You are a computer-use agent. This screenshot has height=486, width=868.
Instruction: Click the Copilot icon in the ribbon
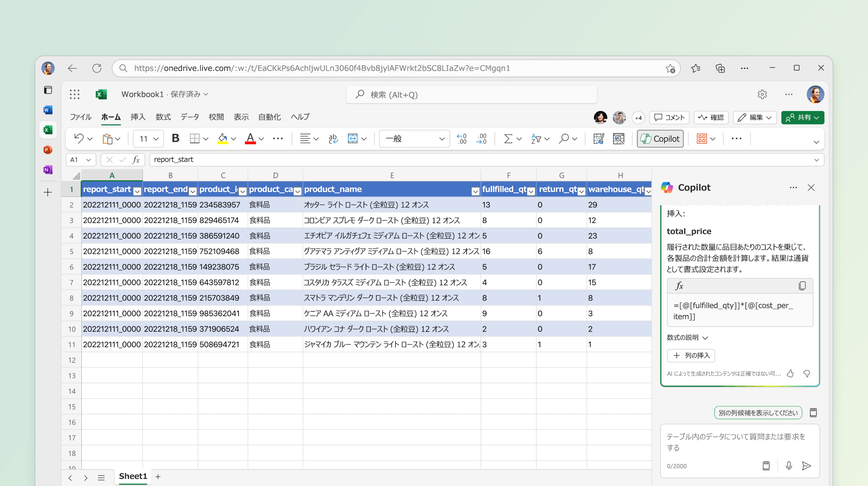(660, 139)
